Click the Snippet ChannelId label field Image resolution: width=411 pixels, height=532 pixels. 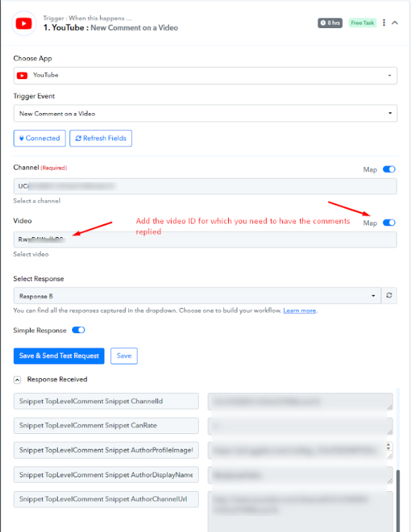coord(106,401)
